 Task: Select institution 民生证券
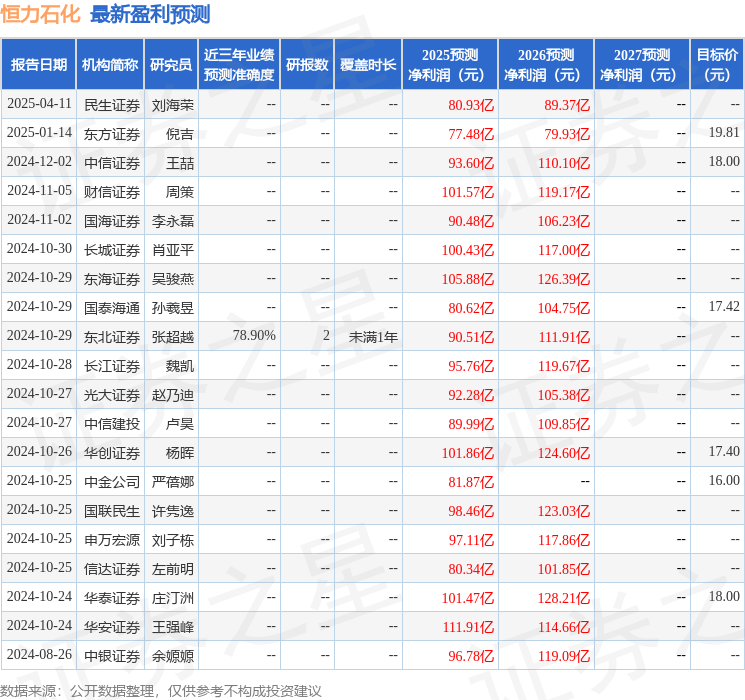click(x=112, y=105)
